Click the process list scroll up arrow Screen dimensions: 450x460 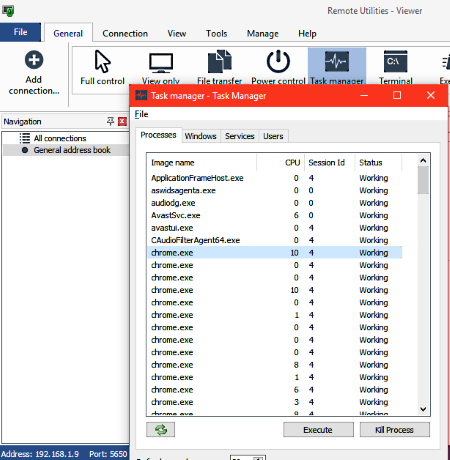point(423,160)
